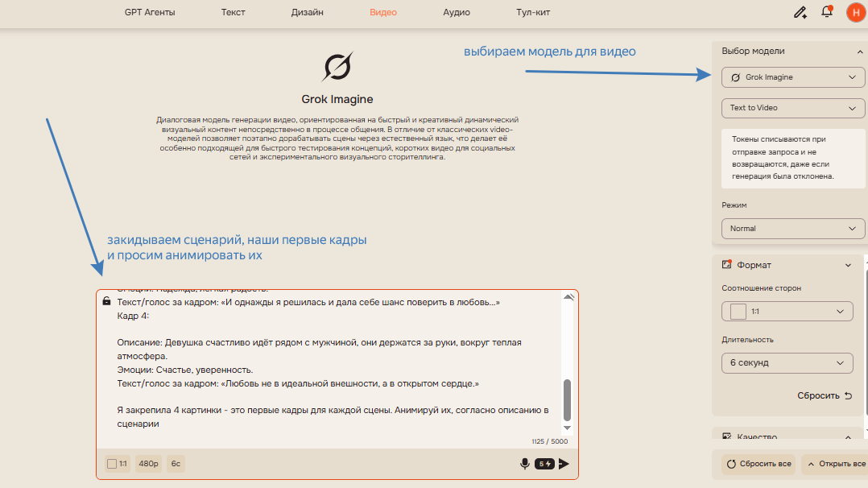
Task: Click the microphone voice input icon
Action: click(x=525, y=464)
